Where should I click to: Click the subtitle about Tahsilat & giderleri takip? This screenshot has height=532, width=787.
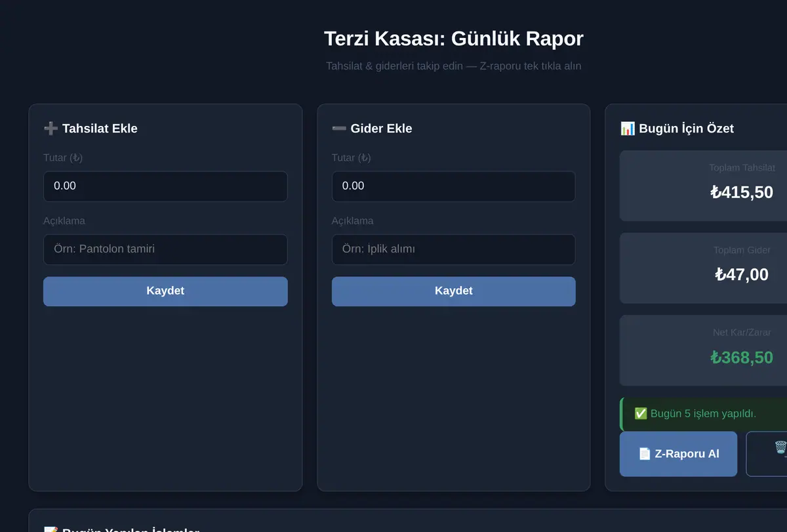(x=453, y=66)
